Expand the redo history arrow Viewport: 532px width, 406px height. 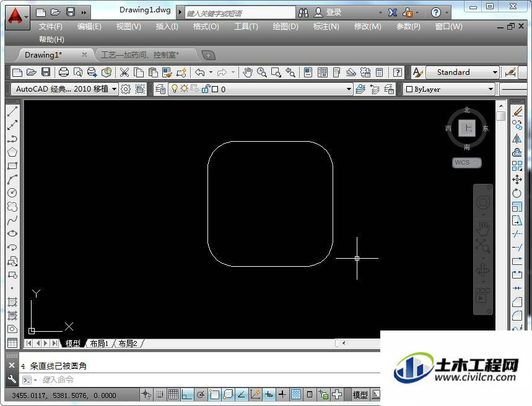click(x=233, y=72)
